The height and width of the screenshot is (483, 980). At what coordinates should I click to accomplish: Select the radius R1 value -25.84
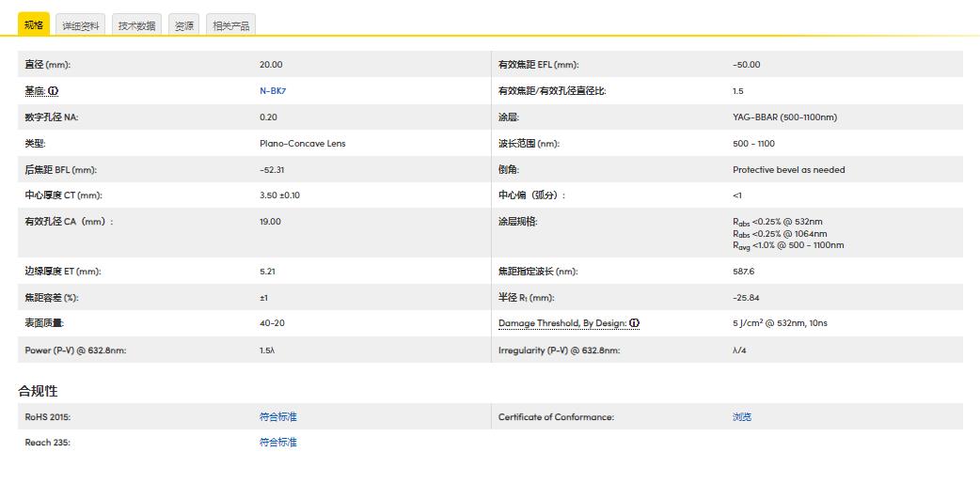pyautogui.click(x=746, y=298)
